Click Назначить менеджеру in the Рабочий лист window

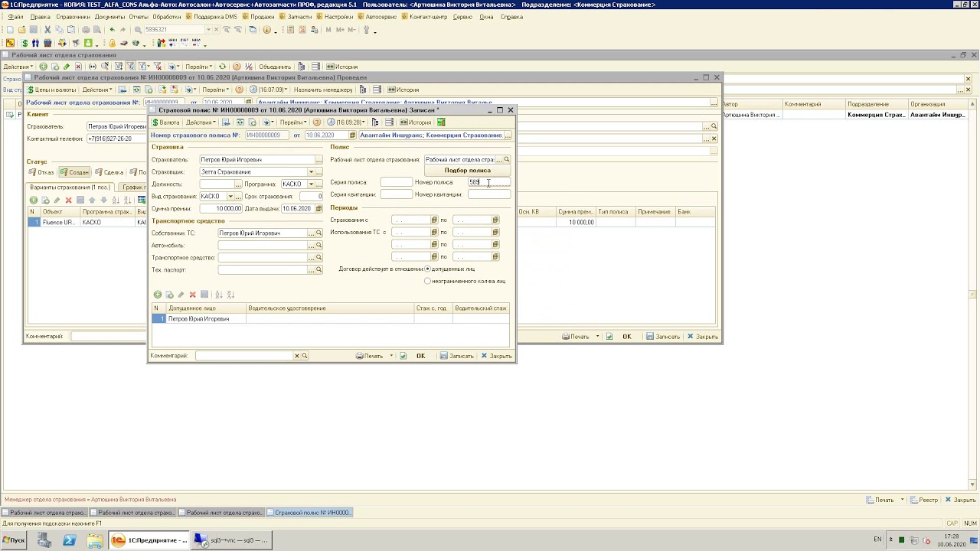click(323, 90)
